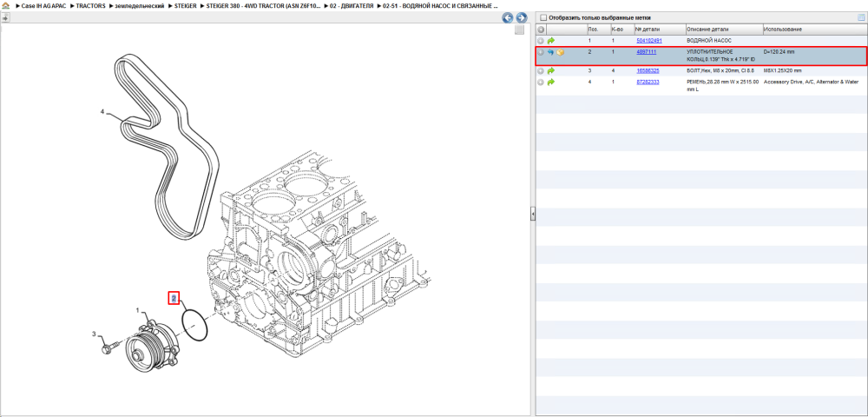
Task: Select quantity cell '4' in row 16586325
Action: 613,71
